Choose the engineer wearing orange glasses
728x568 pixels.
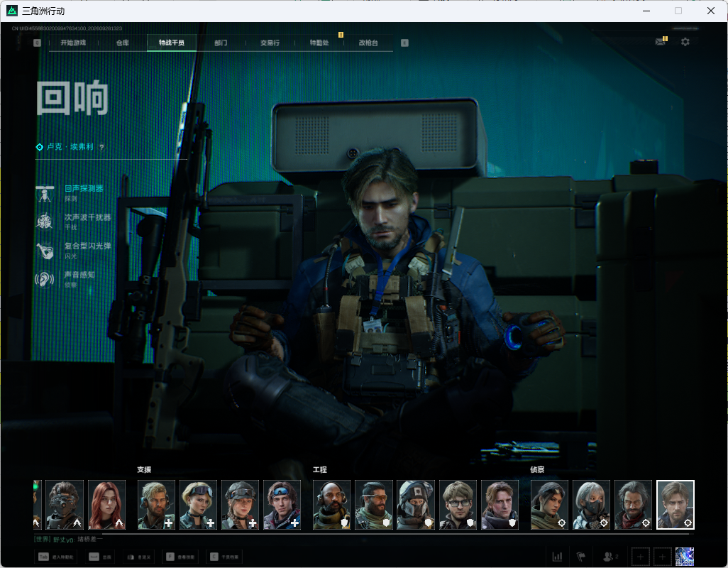point(373,505)
